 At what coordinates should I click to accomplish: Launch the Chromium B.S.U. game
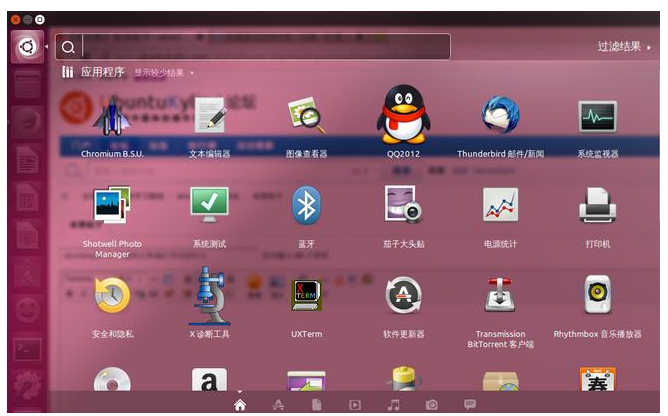[112, 116]
